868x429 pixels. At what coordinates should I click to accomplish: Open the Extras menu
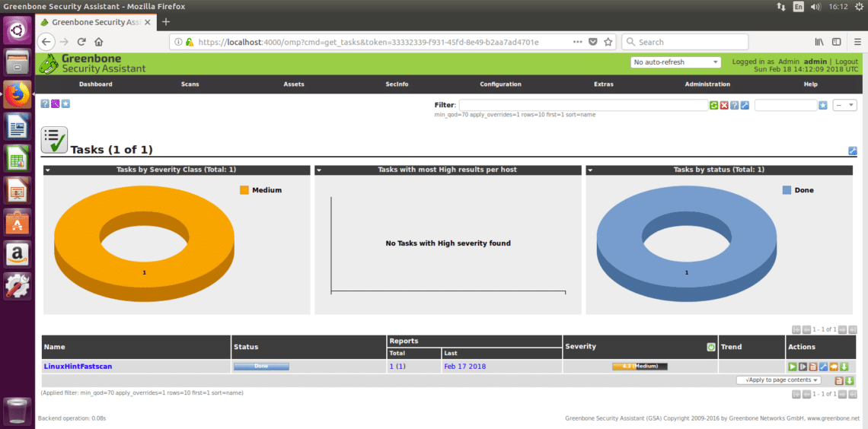[603, 84]
